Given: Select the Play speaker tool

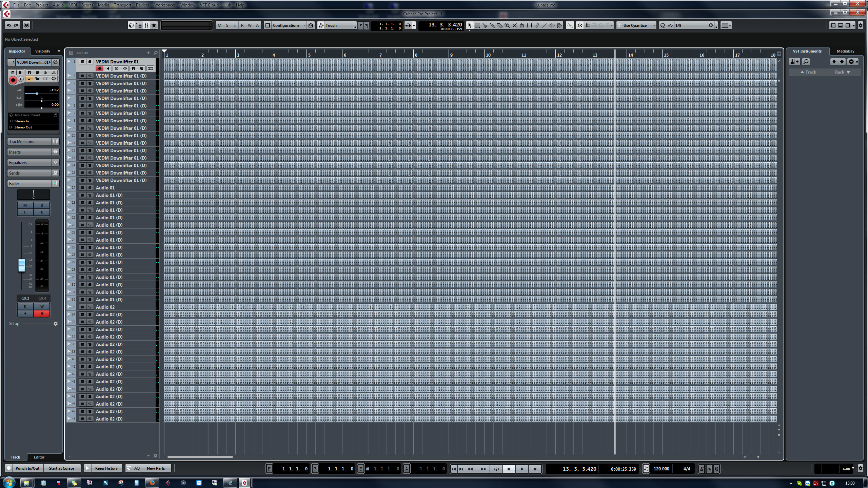Looking at the screenshot, I should click(x=552, y=25).
